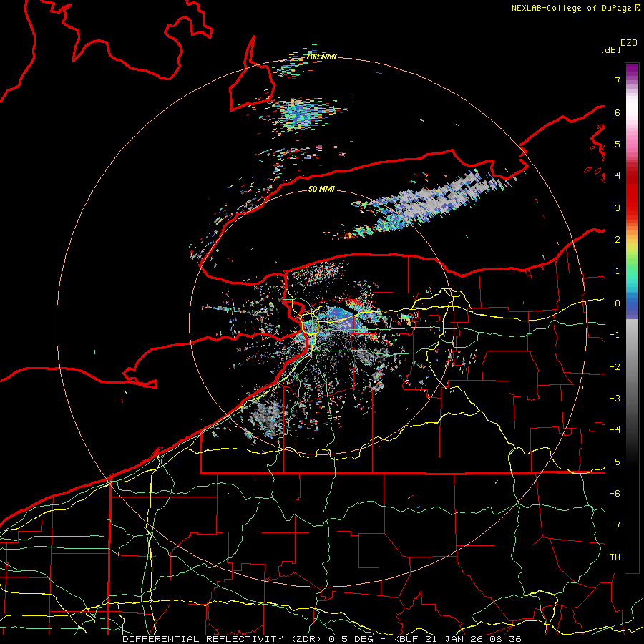Click the white-pink segment of the color bar

(632, 113)
